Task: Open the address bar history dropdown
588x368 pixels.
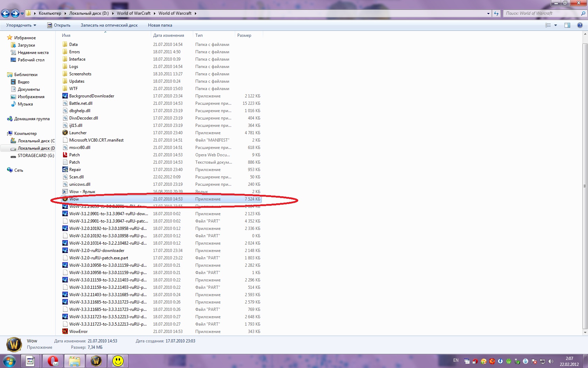Action: tap(488, 13)
